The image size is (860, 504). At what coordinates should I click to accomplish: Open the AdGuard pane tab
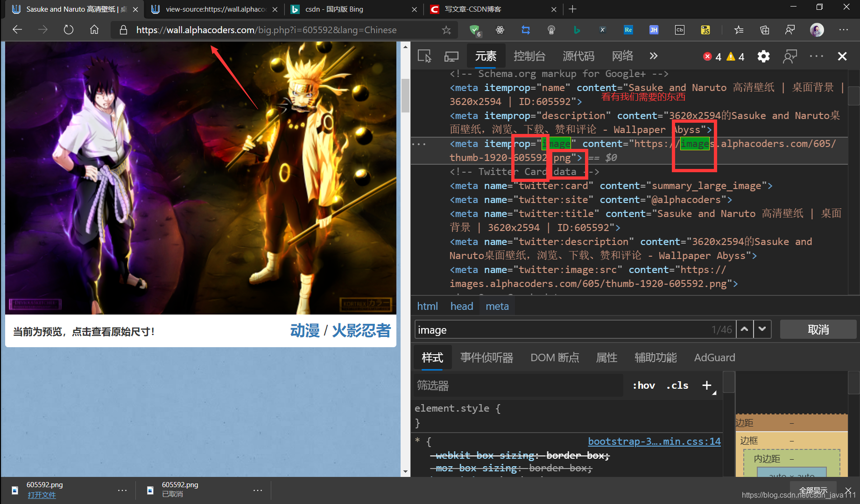click(714, 357)
